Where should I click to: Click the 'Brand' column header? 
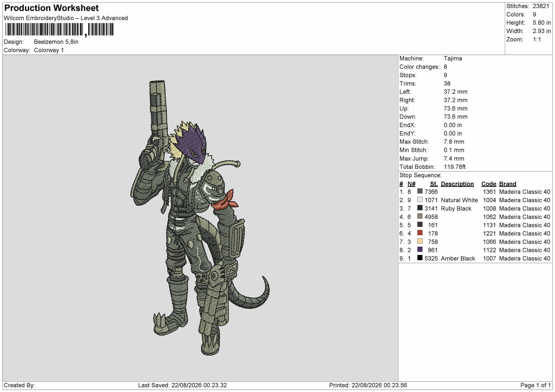[x=508, y=184]
